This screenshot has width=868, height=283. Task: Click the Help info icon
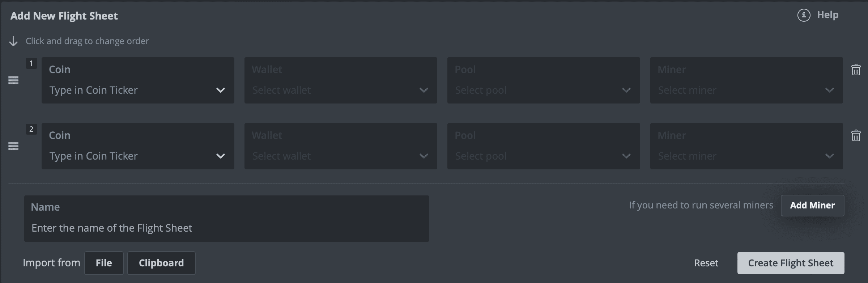click(x=804, y=15)
